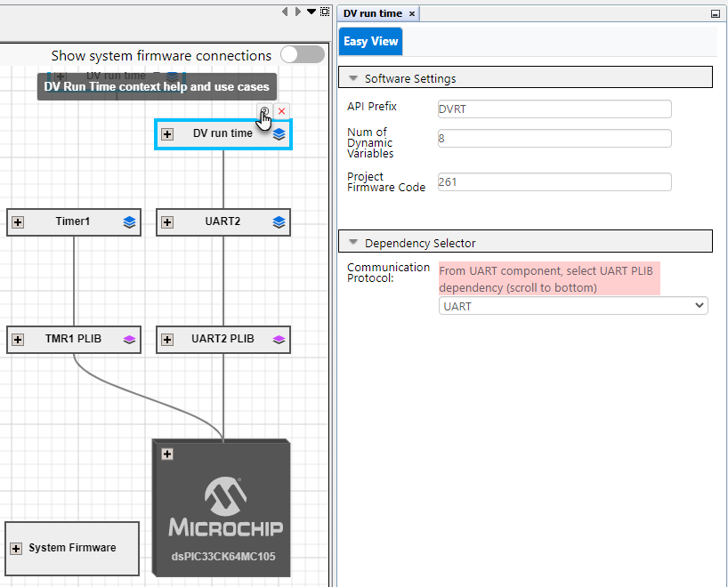This screenshot has height=587, width=728.
Task: Click the Project Firmware Code field
Action: (554, 181)
